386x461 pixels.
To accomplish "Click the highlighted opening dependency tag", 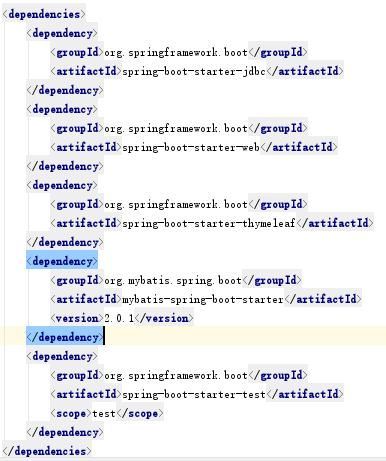I will click(x=62, y=261).
